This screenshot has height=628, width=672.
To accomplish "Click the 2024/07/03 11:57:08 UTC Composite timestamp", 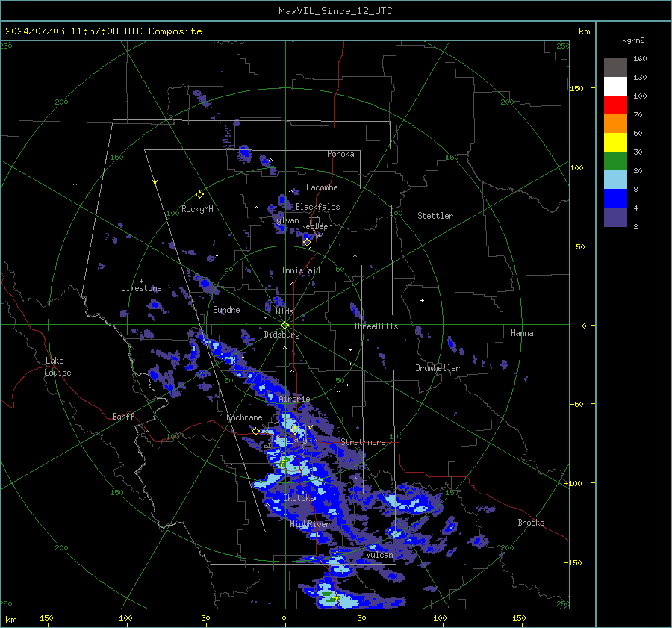I will [x=103, y=31].
